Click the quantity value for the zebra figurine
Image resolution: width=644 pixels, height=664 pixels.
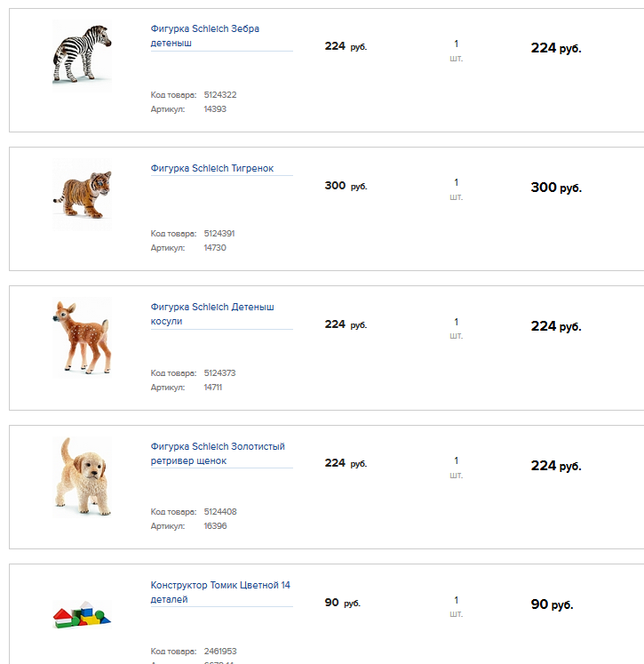pos(457,44)
